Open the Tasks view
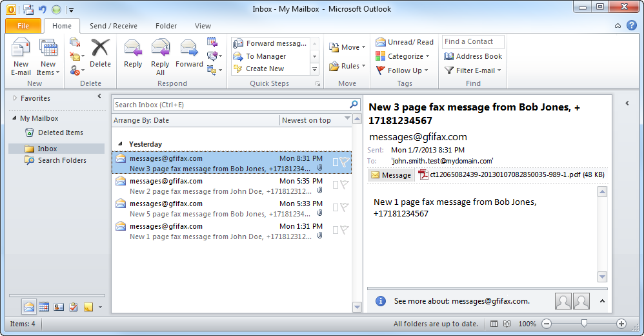This screenshot has height=336, width=644. 74,307
